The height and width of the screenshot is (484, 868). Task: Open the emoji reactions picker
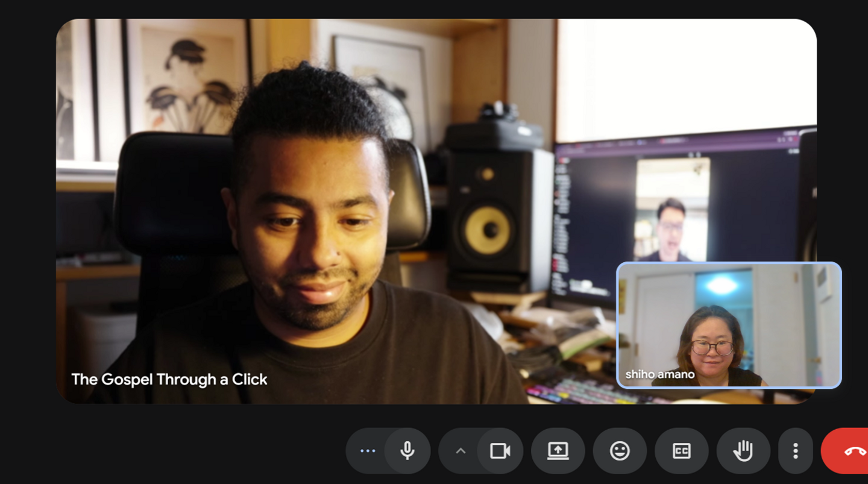(620, 451)
